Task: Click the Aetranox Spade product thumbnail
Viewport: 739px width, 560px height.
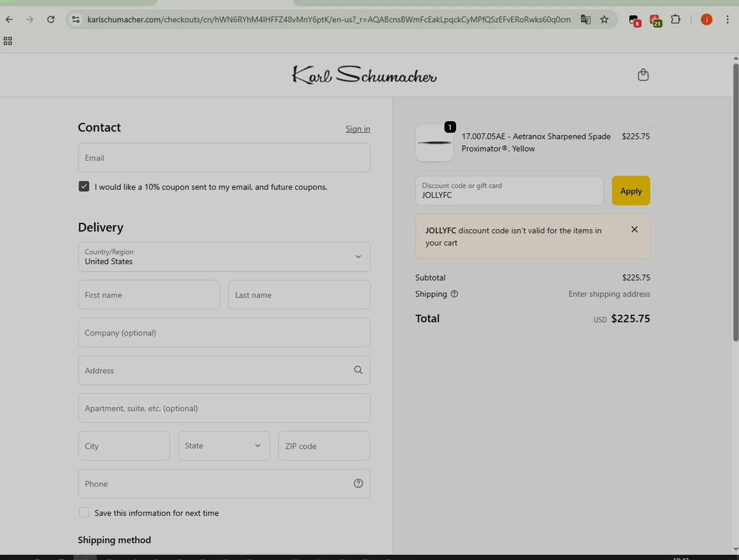Action: pyautogui.click(x=435, y=143)
